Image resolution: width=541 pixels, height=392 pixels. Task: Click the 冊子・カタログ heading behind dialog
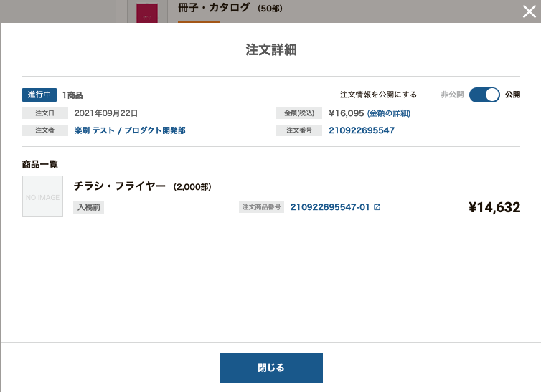tap(214, 8)
